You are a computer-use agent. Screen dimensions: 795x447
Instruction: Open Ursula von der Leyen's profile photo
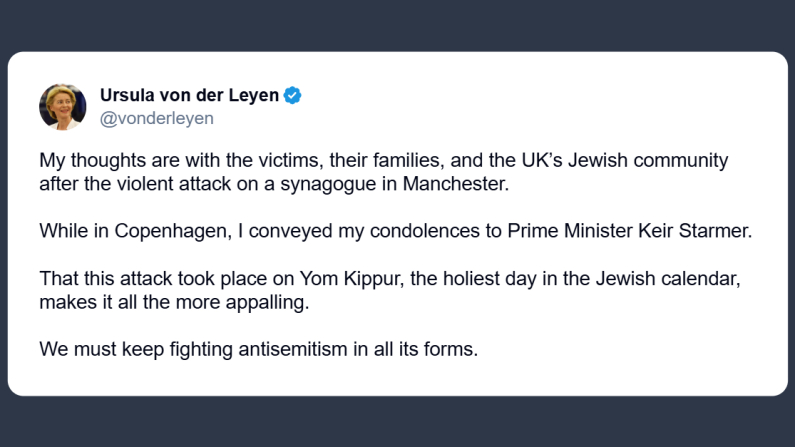point(62,106)
